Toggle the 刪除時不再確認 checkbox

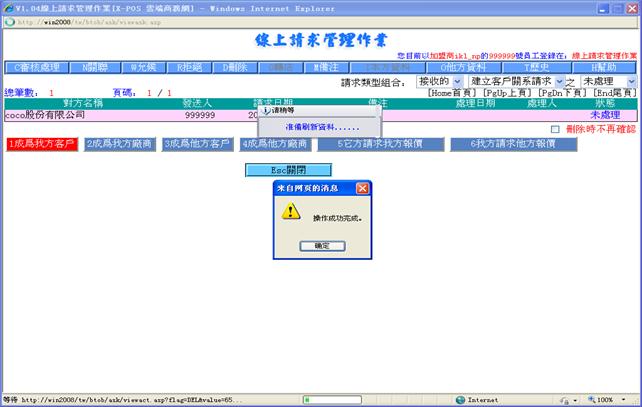coord(556,129)
